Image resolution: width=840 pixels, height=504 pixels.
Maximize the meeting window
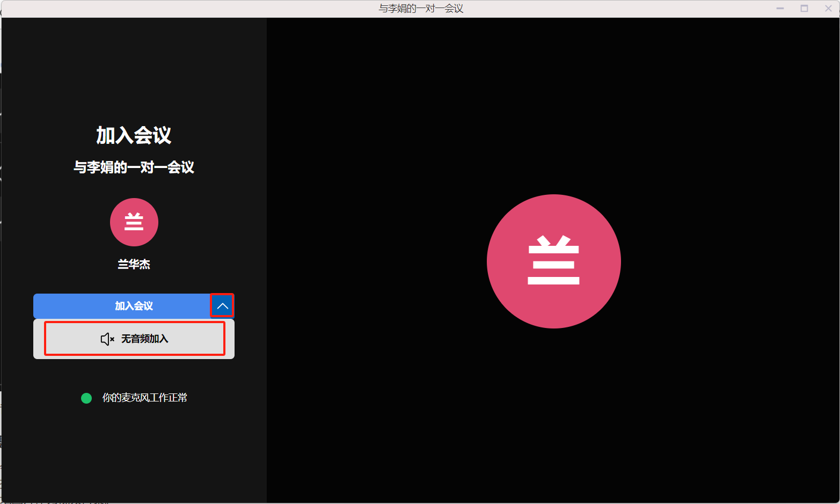point(804,9)
